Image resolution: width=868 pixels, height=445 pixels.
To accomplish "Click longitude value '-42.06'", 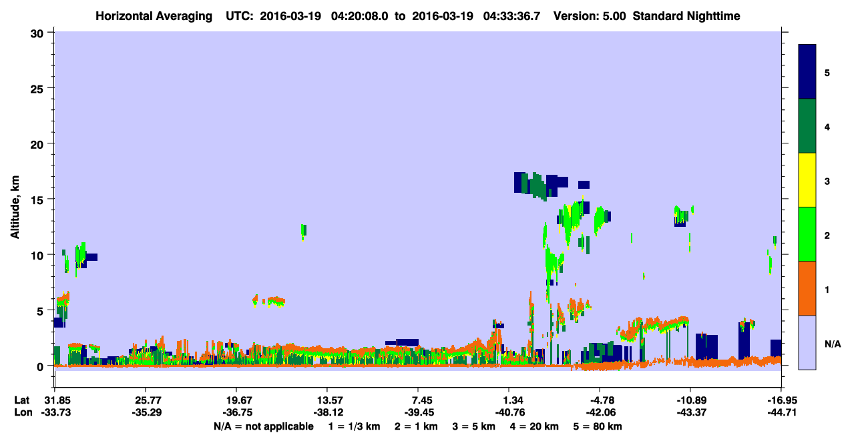I will 600,412.
